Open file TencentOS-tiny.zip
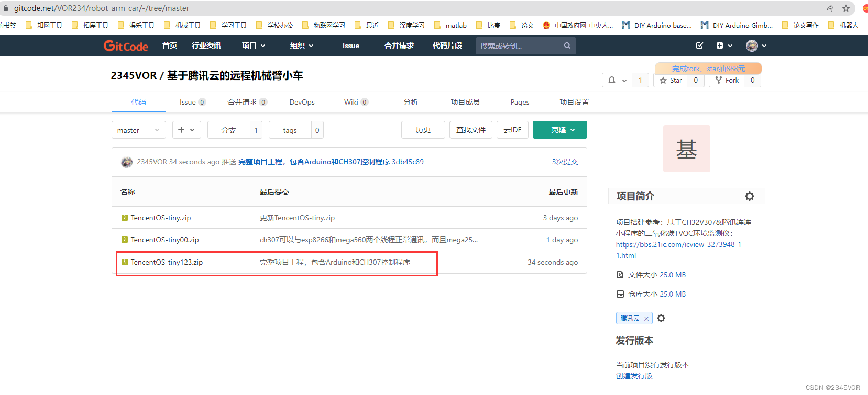Image resolution: width=868 pixels, height=395 pixels. [160, 218]
